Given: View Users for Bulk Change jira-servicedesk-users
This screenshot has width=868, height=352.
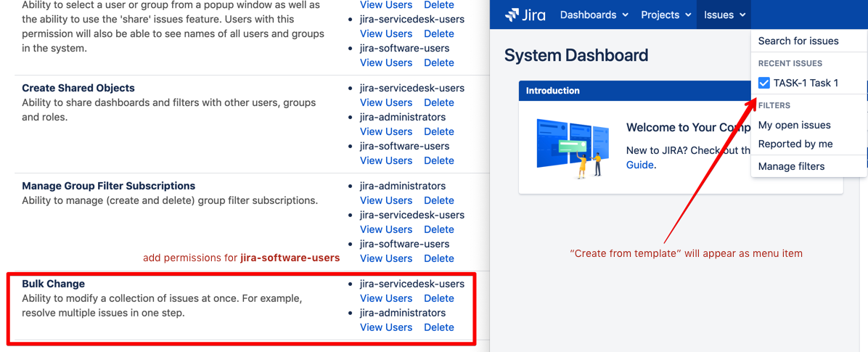Looking at the screenshot, I should point(386,298).
